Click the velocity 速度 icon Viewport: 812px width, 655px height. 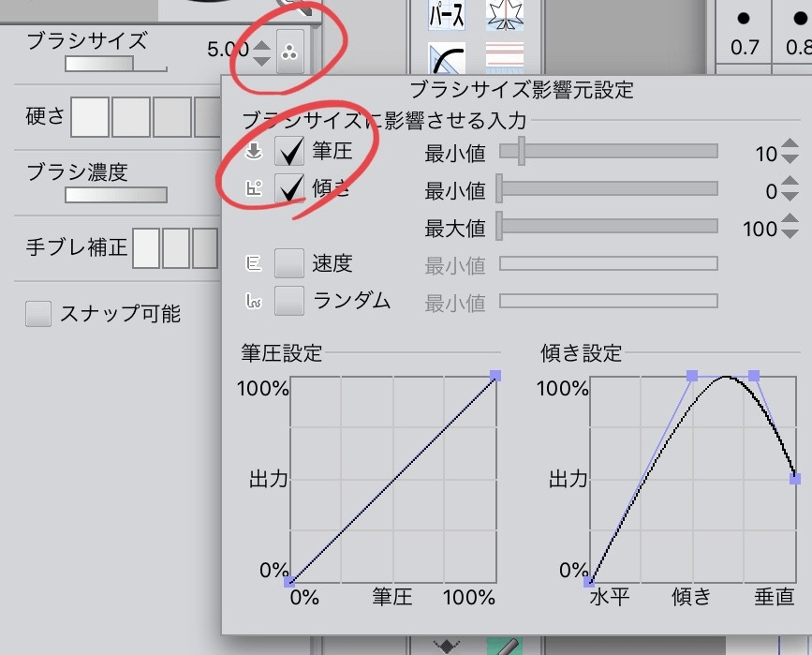pos(253,263)
